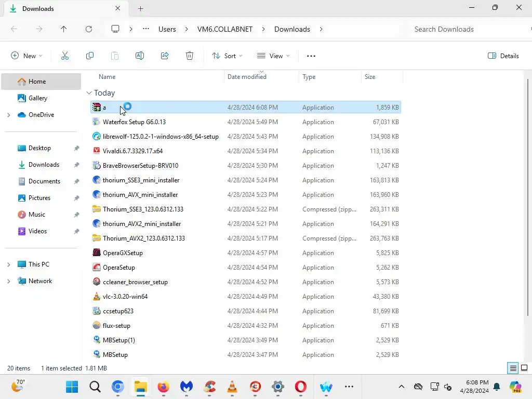Click vertical scrollbar of file list
The height and width of the screenshot is (399, 532).
[x=528, y=197]
